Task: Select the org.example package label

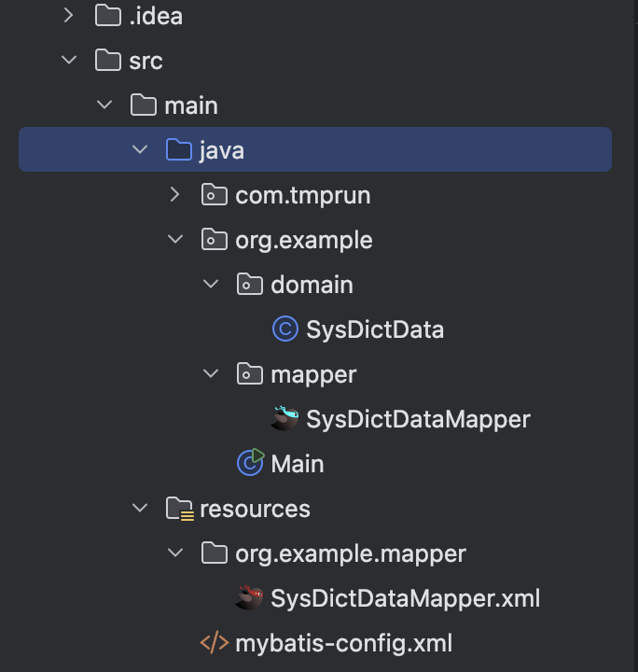Action: pyautogui.click(x=303, y=241)
